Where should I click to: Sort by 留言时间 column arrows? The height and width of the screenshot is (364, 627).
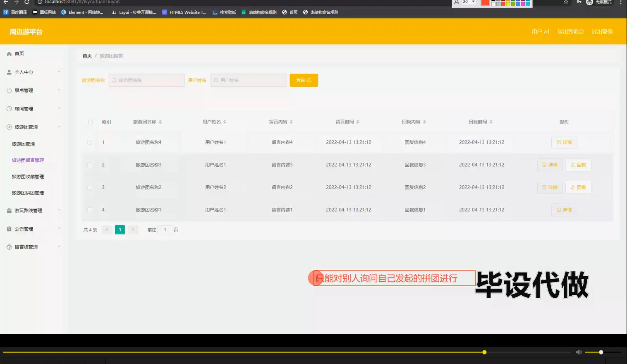pos(358,122)
